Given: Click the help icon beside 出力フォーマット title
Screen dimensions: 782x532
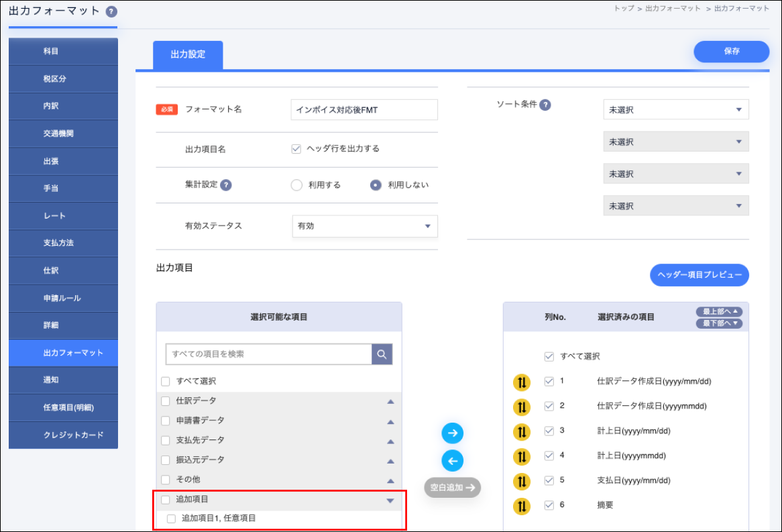Looking at the screenshot, I should pyautogui.click(x=111, y=11).
